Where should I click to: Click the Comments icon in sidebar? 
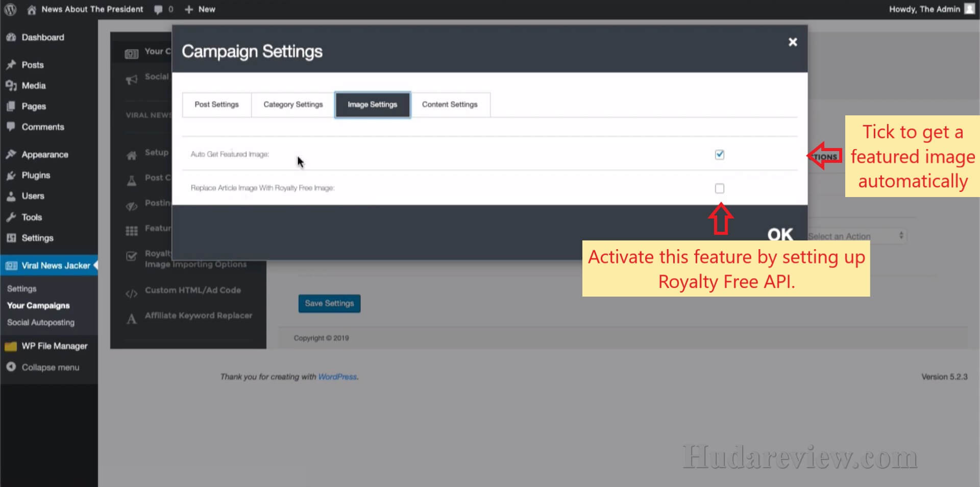[x=11, y=127]
